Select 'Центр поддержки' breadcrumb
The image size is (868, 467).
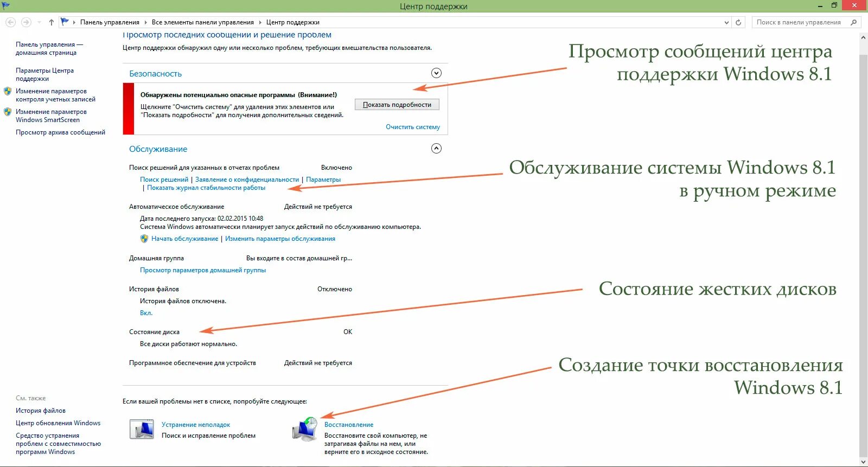click(293, 22)
